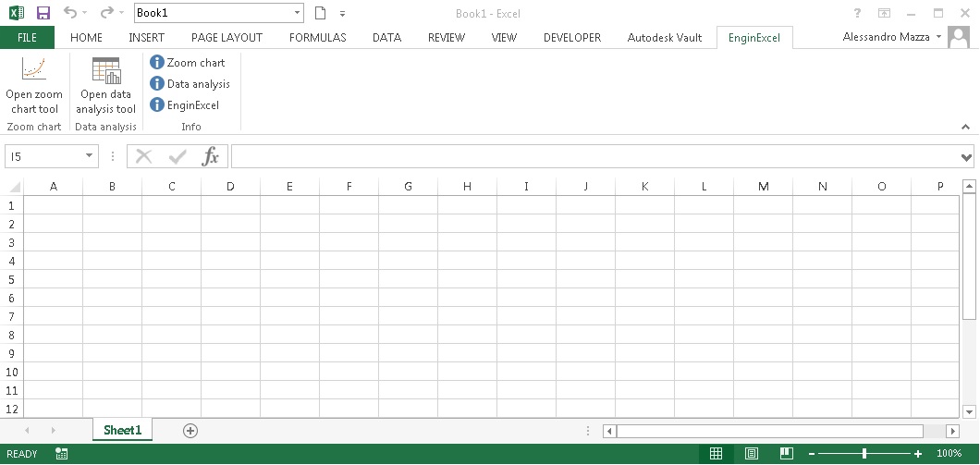Click the horizontal scrollbar right arrow
Image resolution: width=980 pixels, height=465 pixels.
coord(952,431)
